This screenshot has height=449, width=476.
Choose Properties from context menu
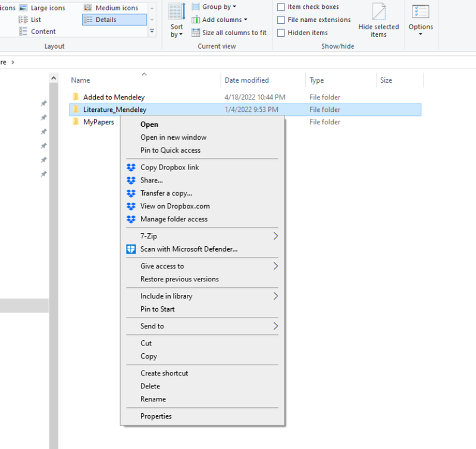coord(156,416)
